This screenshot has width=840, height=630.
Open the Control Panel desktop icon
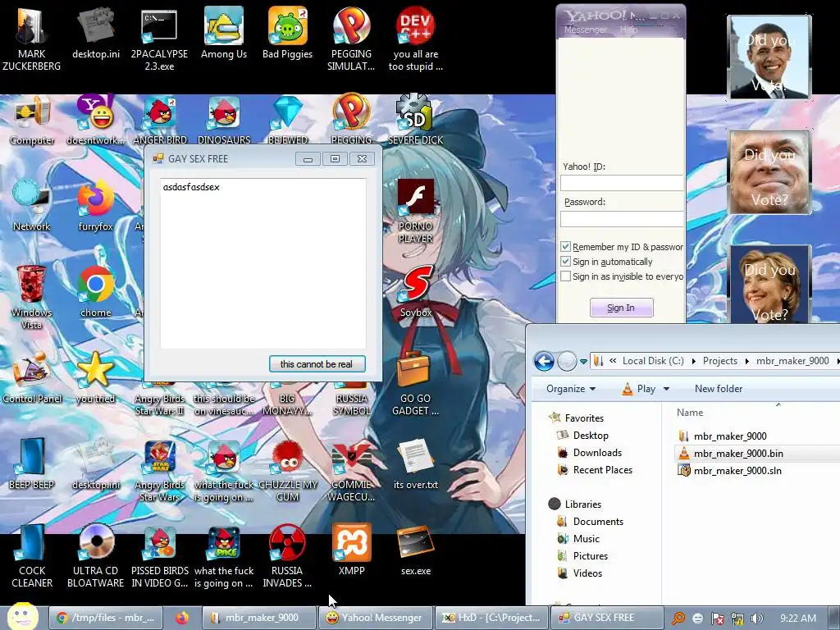click(x=32, y=378)
